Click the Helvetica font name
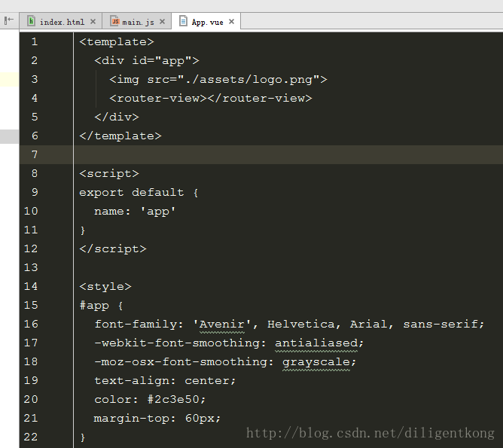Viewport: 503px width, 448px height. point(301,325)
